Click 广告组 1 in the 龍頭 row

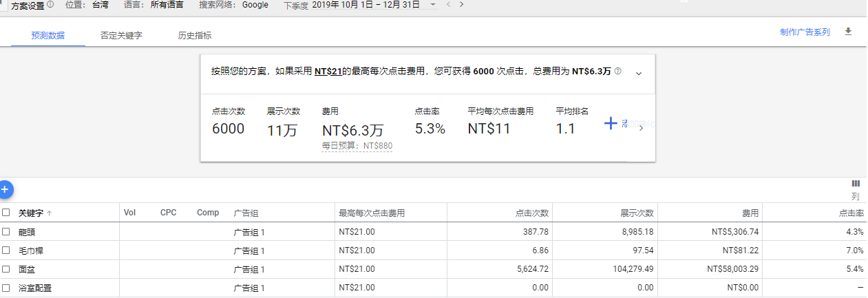(x=249, y=233)
